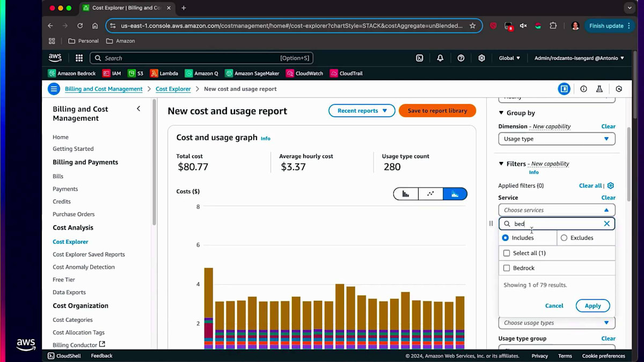Switch chart to line graph style
The height and width of the screenshot is (362, 644).
point(430,194)
